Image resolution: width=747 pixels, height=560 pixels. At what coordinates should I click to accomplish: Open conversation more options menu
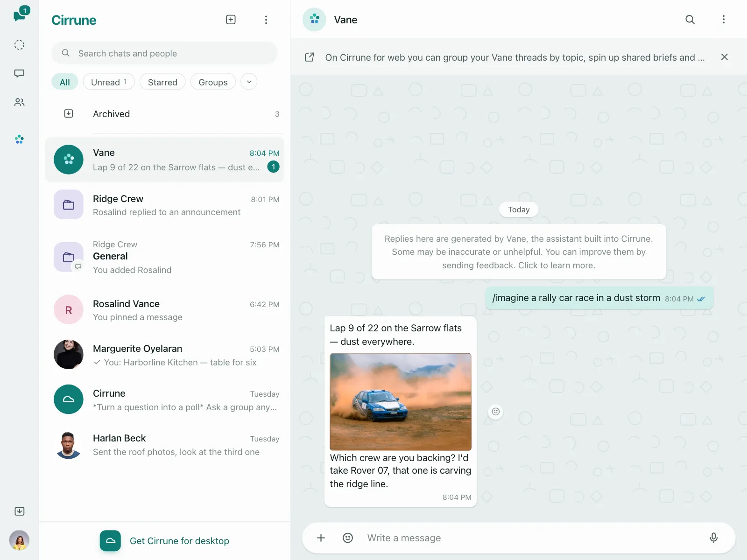click(724, 20)
